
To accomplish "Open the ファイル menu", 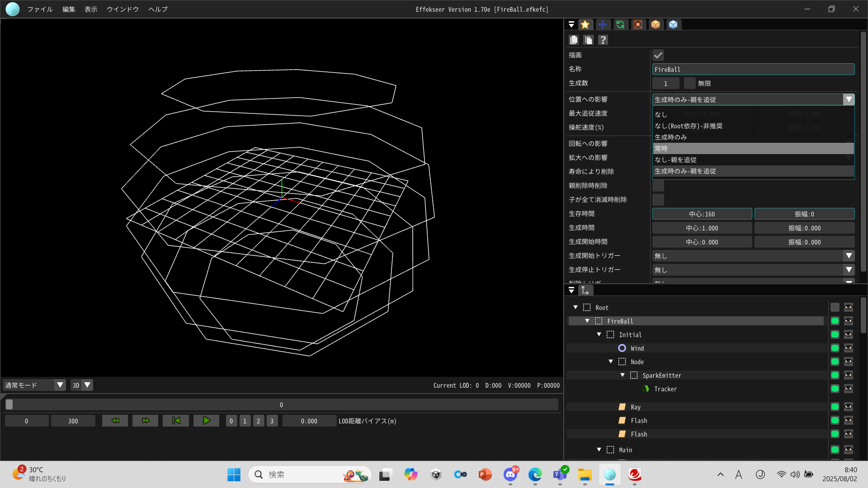I will [x=40, y=9].
